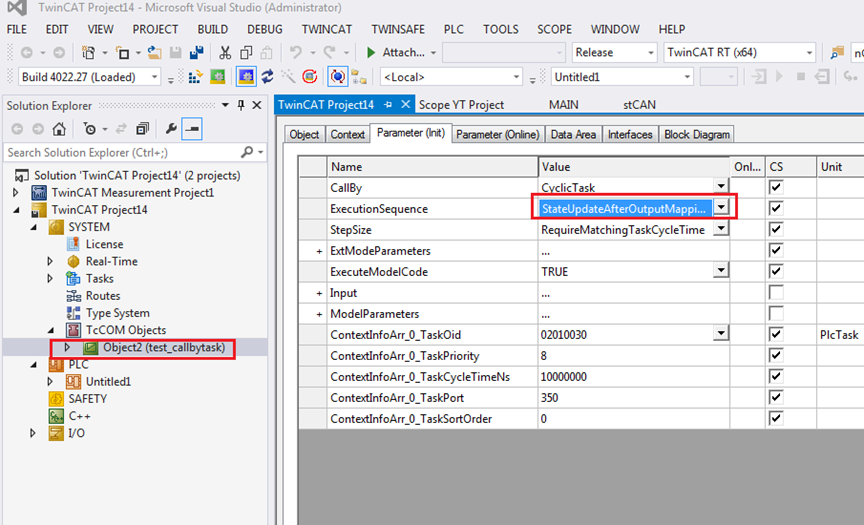Click the Attach... debug button
The height and width of the screenshot is (525, 864).
[x=403, y=53]
